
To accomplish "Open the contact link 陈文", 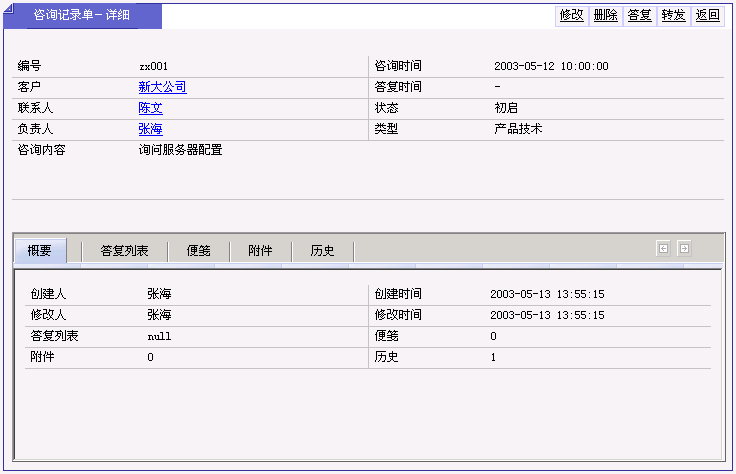I will click(x=150, y=108).
